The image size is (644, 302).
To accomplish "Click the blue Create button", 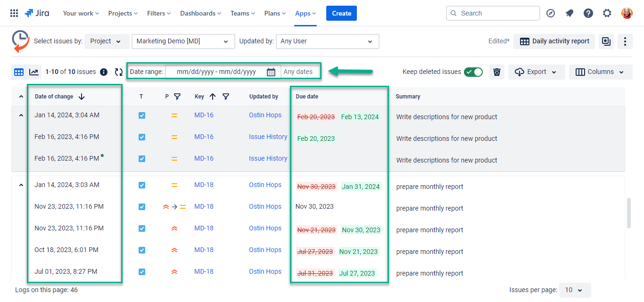I will pos(341,13).
